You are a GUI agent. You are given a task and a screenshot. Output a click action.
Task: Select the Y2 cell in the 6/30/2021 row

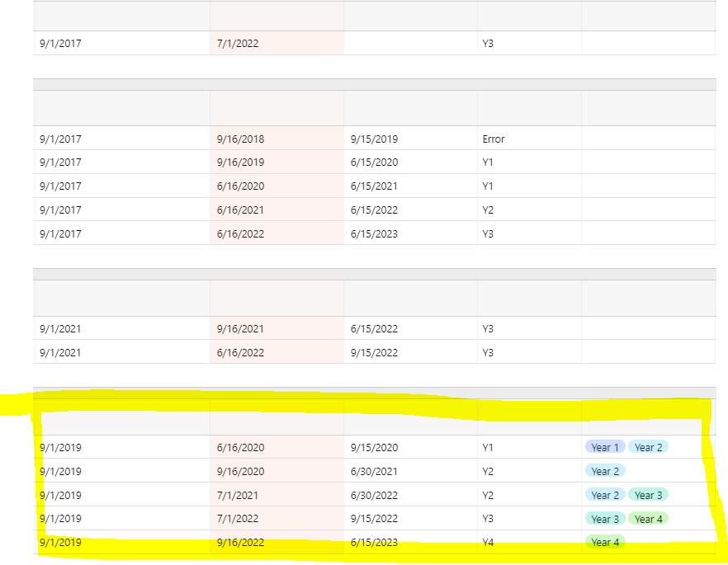click(529, 471)
